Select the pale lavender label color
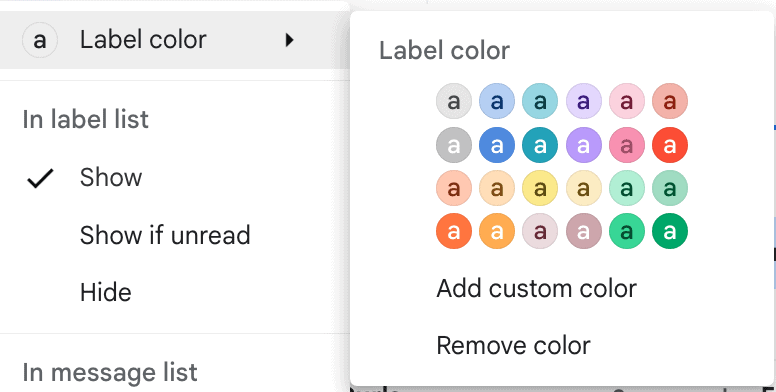This screenshot has width=776, height=392. coord(583,101)
